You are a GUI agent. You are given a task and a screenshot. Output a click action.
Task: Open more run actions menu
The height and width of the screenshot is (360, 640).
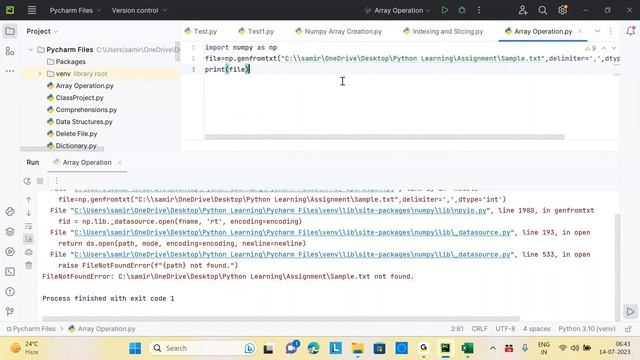pos(479,10)
